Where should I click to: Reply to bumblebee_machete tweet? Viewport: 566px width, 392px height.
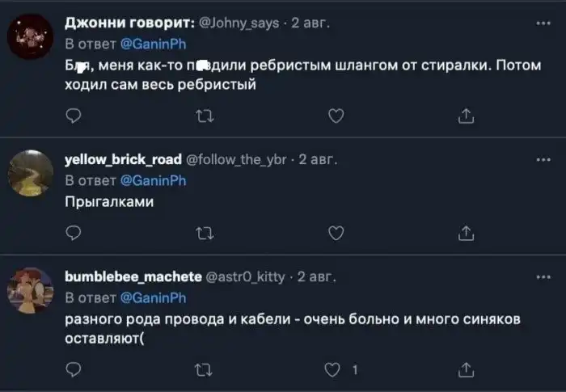click(x=74, y=369)
